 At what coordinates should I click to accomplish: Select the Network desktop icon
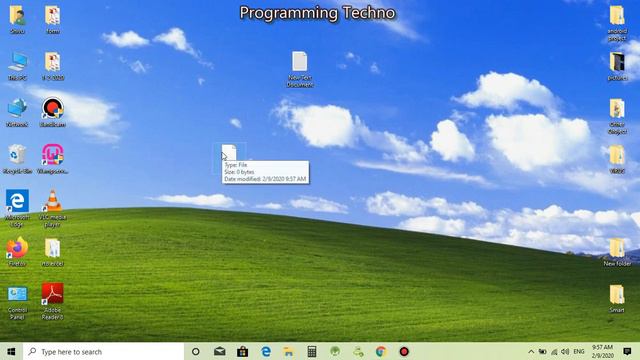click(x=17, y=112)
